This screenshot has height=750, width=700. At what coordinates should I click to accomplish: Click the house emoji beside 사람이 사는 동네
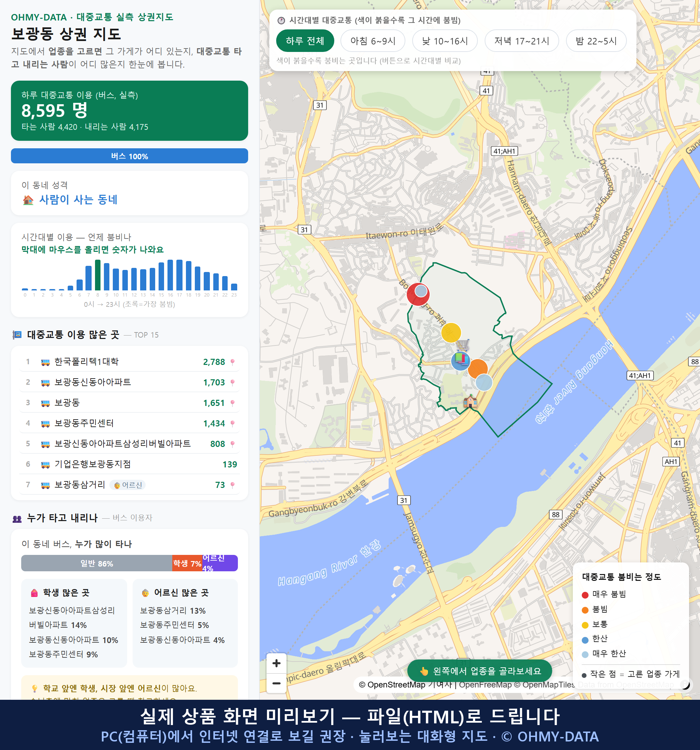(28, 200)
